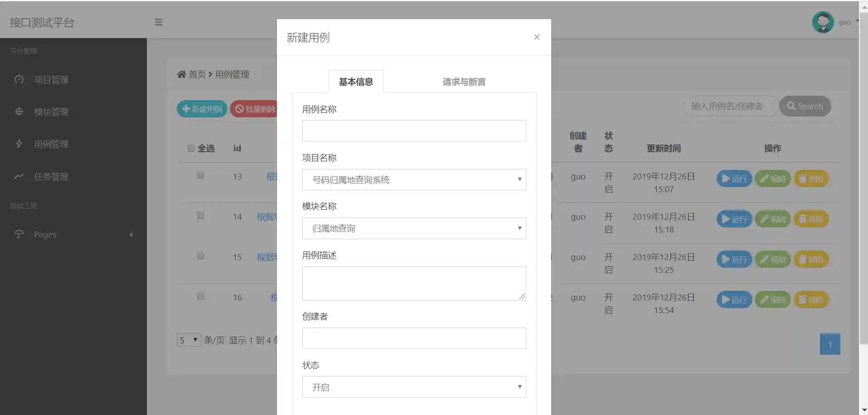Check the 全选 checkbox

(x=191, y=148)
